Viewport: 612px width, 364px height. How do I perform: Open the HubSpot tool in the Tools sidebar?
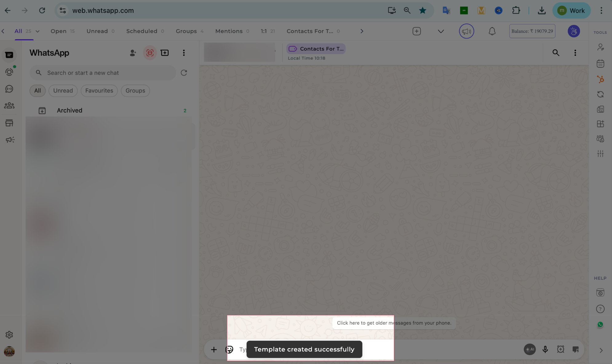[600, 79]
